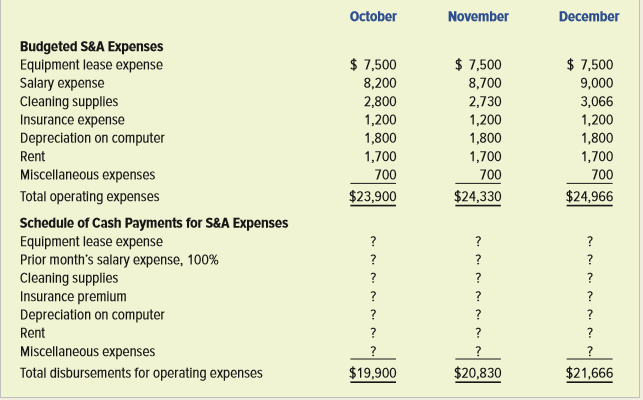Click the October column header

pos(373,16)
